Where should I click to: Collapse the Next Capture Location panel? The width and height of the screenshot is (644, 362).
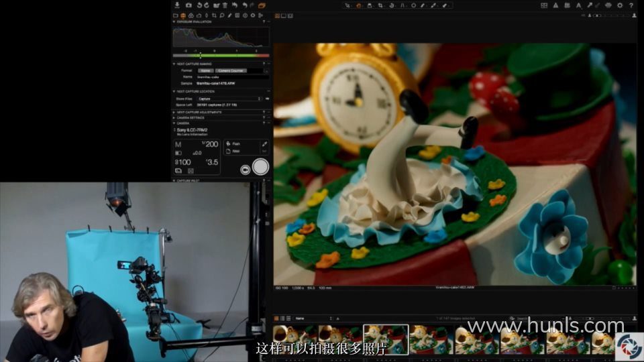click(x=174, y=92)
